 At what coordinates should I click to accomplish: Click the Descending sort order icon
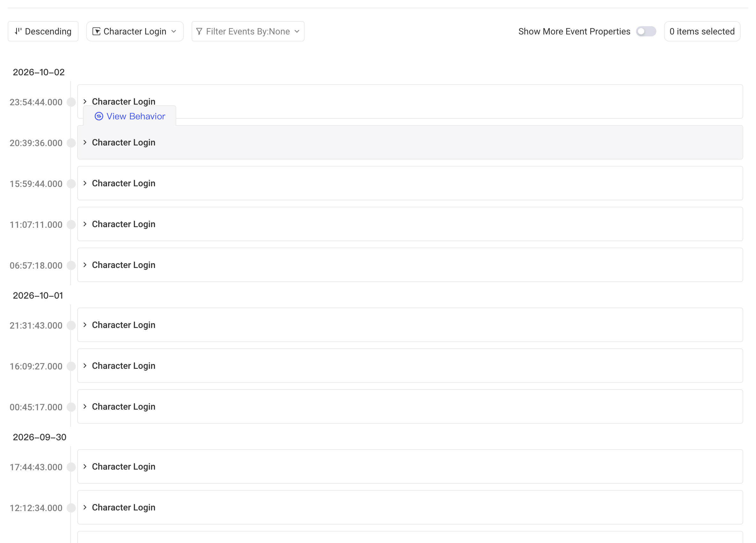pyautogui.click(x=18, y=31)
